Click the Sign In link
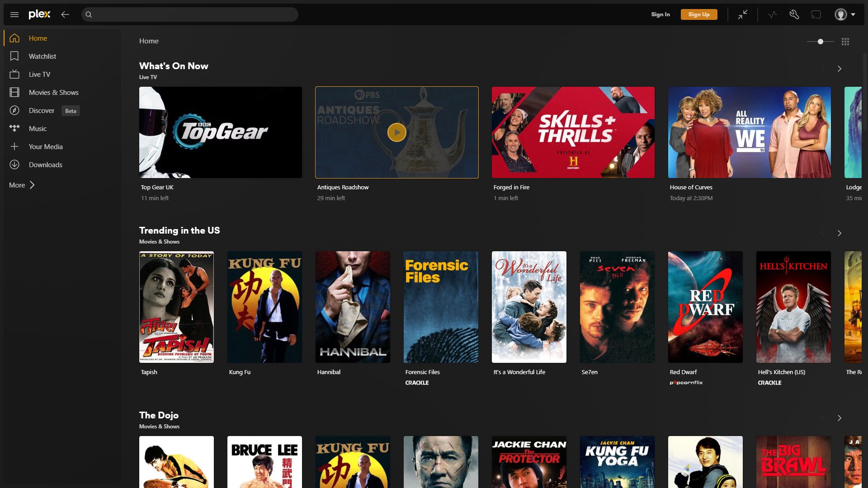This screenshot has height=488, width=868. point(660,14)
